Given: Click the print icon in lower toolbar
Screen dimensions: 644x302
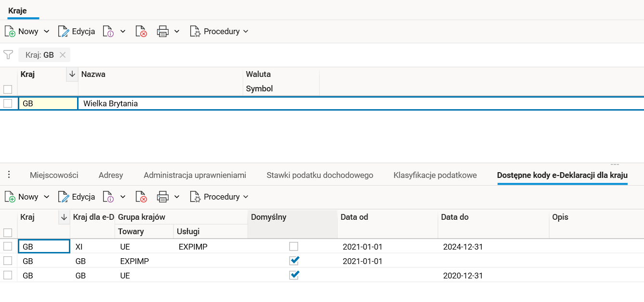Looking at the screenshot, I should tap(163, 197).
